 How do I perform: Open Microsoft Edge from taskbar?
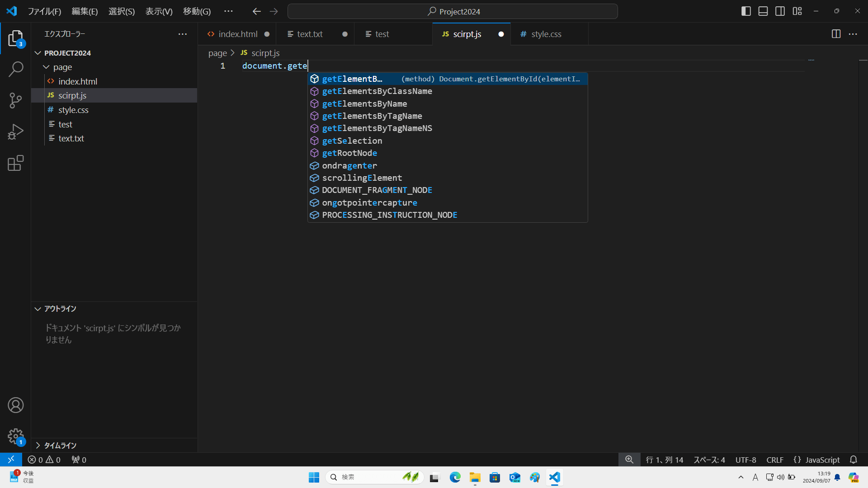455,477
